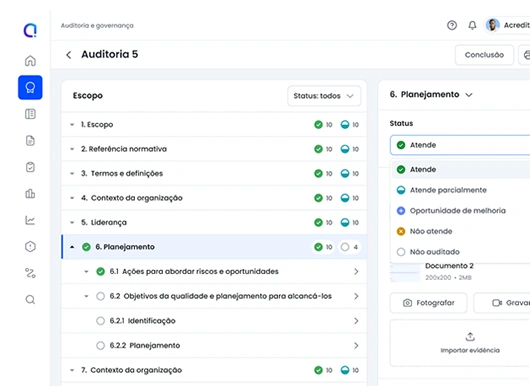Click the green check count on 1. Escopo
530x386 pixels.
(x=323, y=124)
